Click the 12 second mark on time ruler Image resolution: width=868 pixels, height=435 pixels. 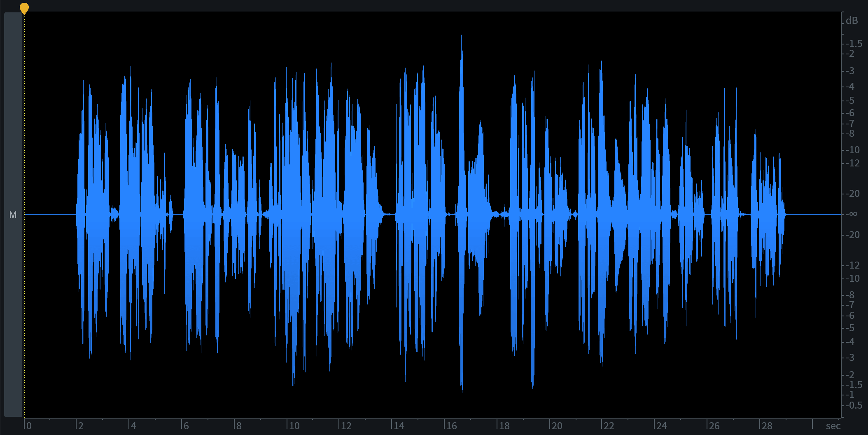[x=346, y=426]
